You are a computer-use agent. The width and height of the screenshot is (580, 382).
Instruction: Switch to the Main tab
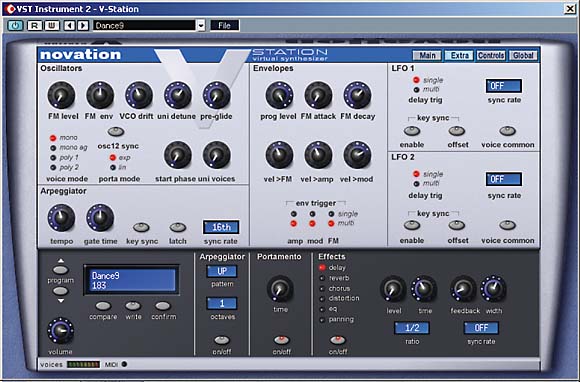427,55
